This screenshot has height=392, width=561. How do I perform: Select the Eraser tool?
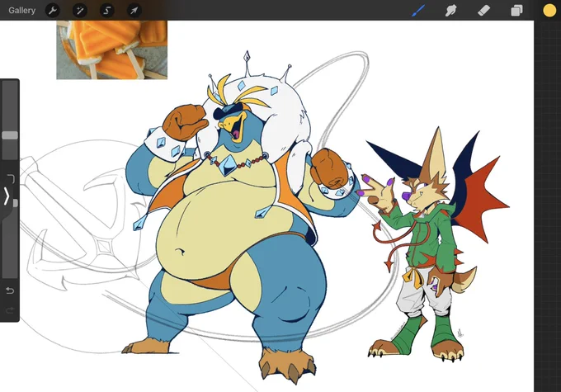pos(483,11)
